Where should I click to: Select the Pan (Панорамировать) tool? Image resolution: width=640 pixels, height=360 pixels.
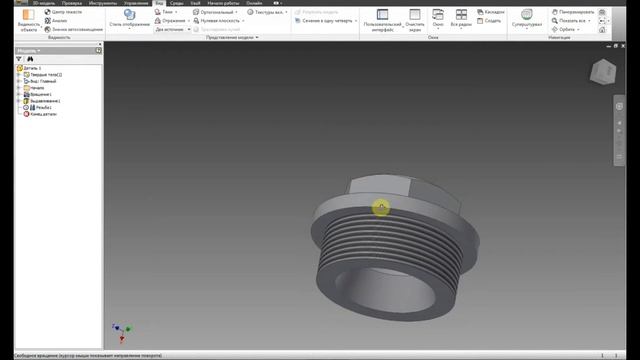[573, 12]
